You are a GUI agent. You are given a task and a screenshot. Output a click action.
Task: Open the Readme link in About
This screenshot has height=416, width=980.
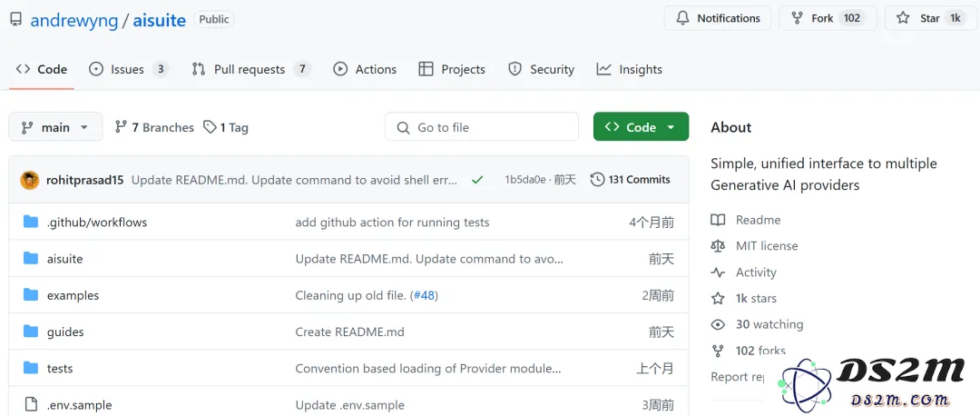click(x=758, y=220)
